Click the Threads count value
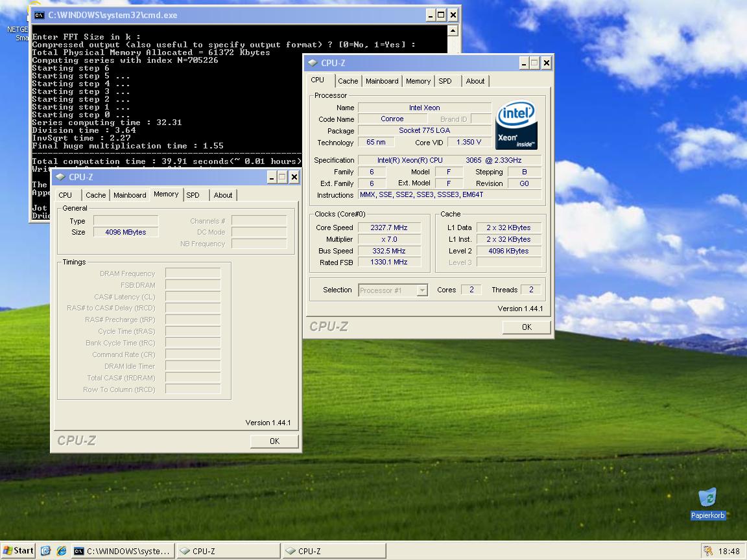 (x=531, y=290)
